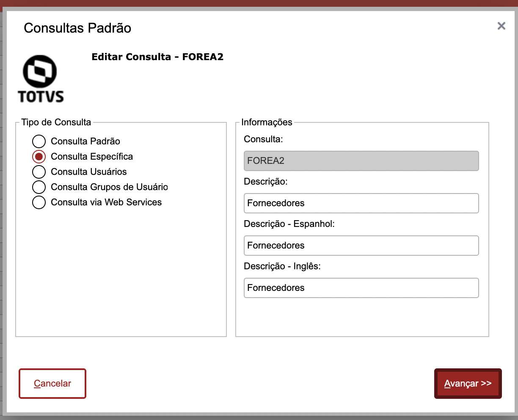Select the Consulta Padrão radio option
This screenshot has height=420, width=518.
(x=39, y=141)
